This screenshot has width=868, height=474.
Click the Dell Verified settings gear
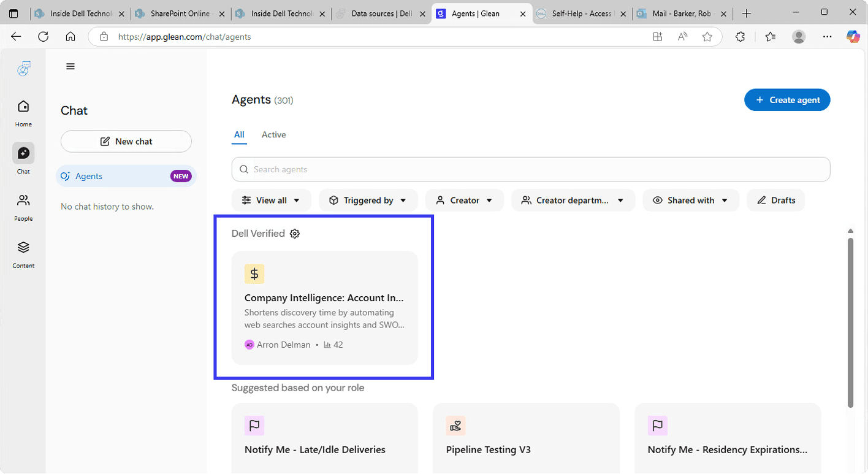(x=295, y=234)
